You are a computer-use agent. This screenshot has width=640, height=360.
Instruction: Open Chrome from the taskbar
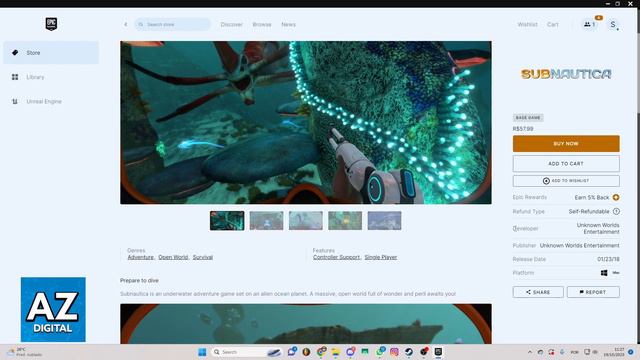321,352
